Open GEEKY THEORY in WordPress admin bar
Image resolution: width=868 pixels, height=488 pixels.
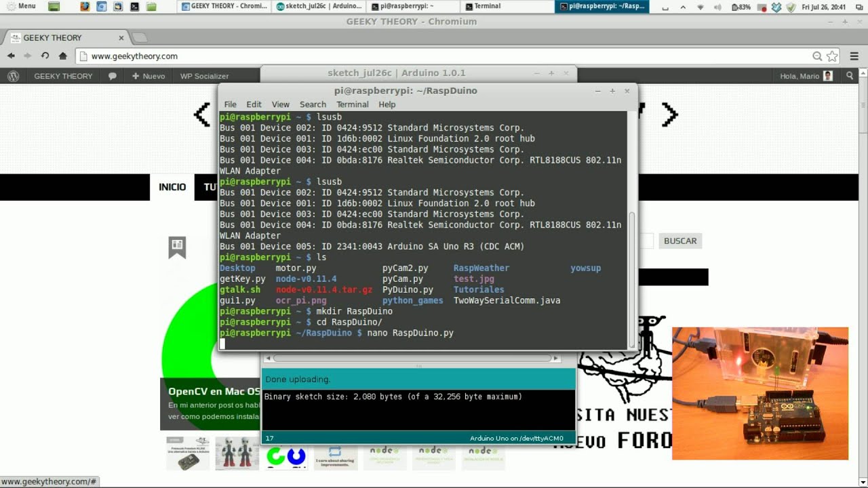63,76
